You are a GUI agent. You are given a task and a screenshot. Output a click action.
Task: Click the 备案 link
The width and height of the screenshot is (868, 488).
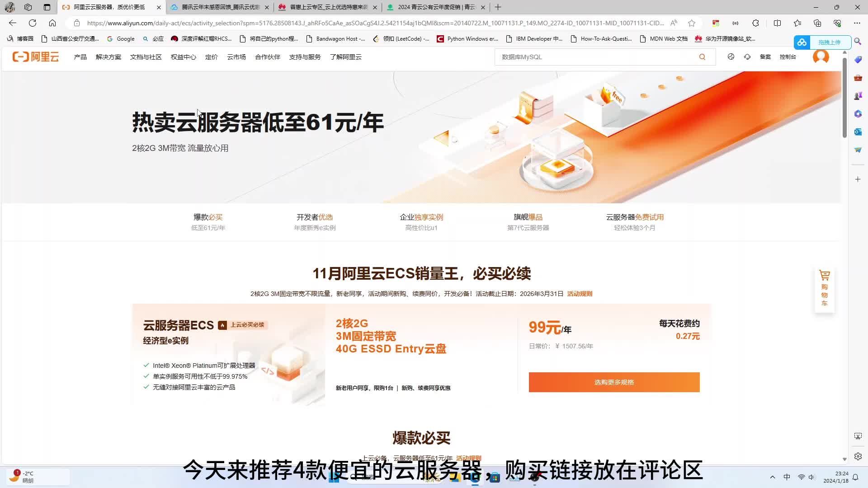765,57
